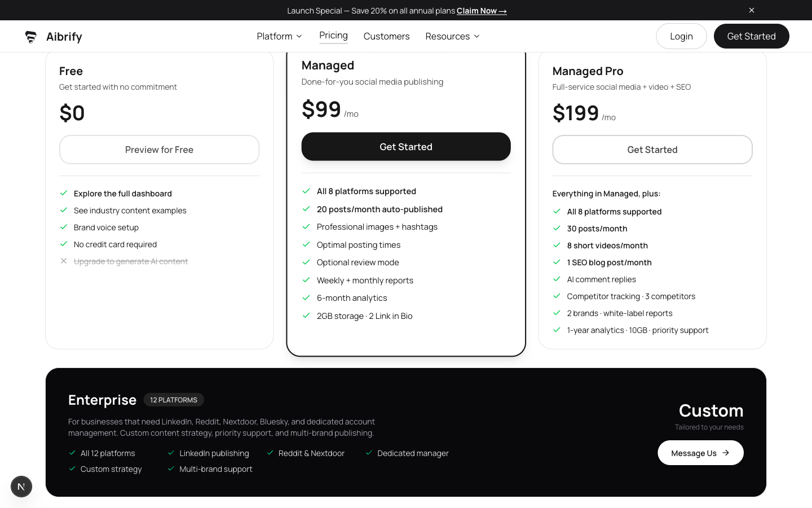The height and width of the screenshot is (508, 812).
Task: Click the X icon beside Upgrade feature
Action: click(x=64, y=261)
